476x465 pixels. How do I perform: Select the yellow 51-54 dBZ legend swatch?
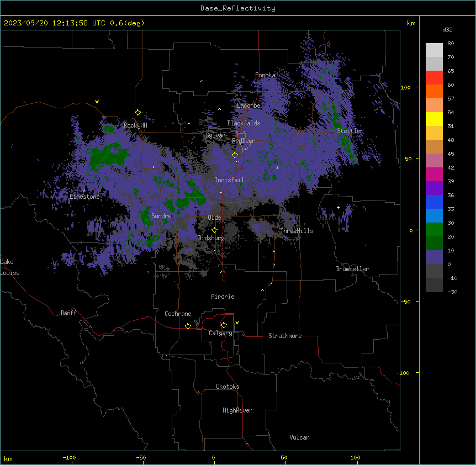434,119
